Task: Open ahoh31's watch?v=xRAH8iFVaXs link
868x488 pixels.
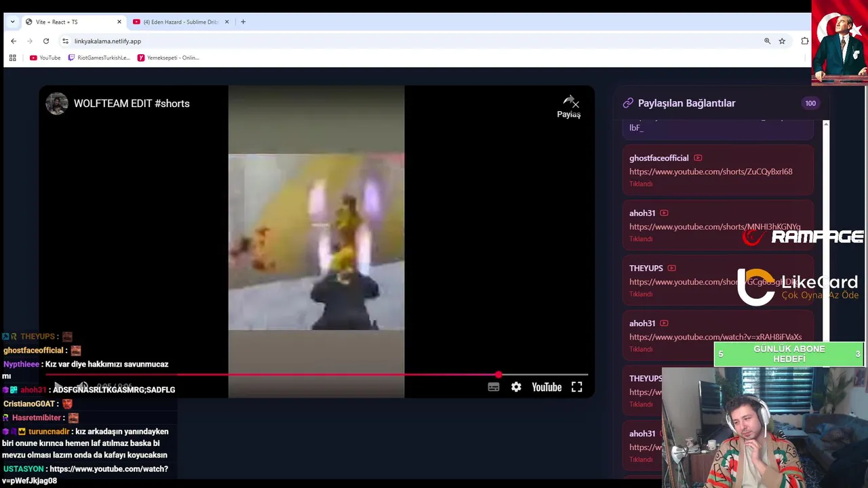Action: click(x=715, y=337)
